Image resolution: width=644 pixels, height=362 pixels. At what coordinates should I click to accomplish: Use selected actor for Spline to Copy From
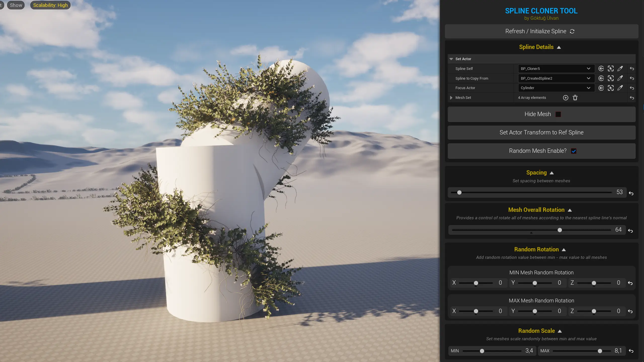tap(601, 78)
